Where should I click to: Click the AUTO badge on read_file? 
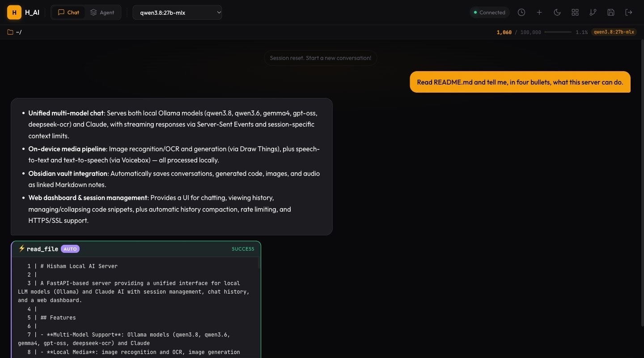click(70, 249)
